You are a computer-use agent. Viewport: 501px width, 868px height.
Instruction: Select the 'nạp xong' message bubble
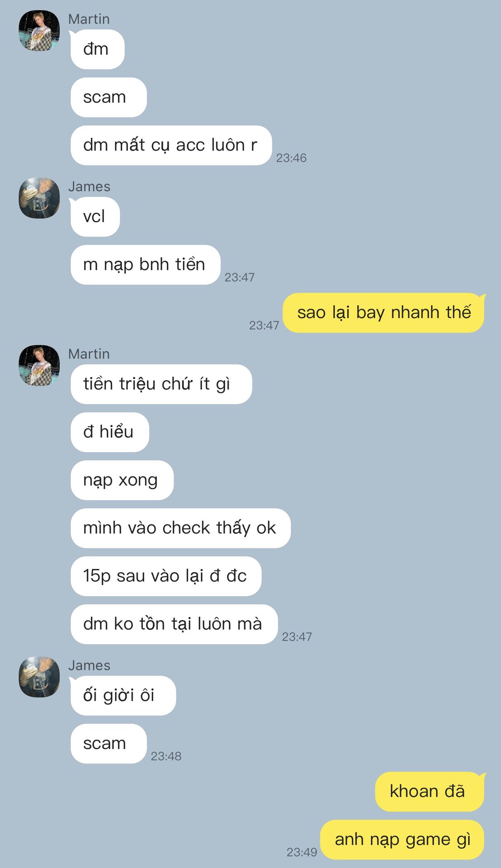(122, 480)
